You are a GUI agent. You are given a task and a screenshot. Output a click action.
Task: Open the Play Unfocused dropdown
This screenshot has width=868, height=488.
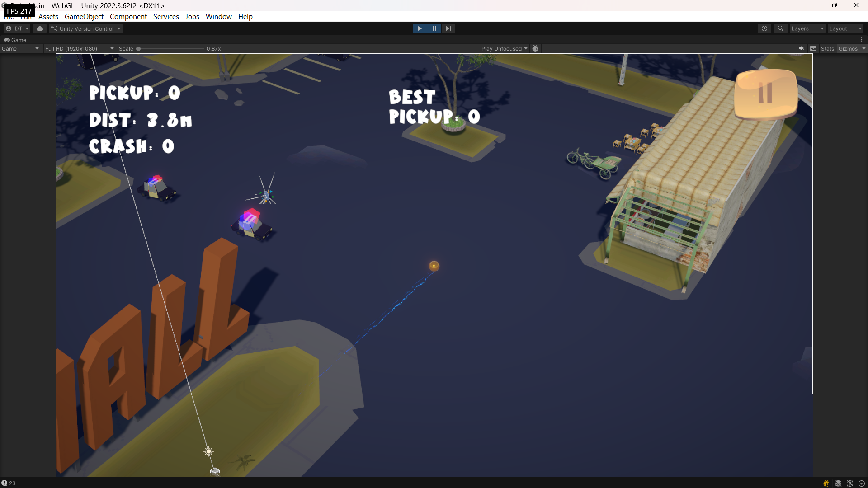504,49
